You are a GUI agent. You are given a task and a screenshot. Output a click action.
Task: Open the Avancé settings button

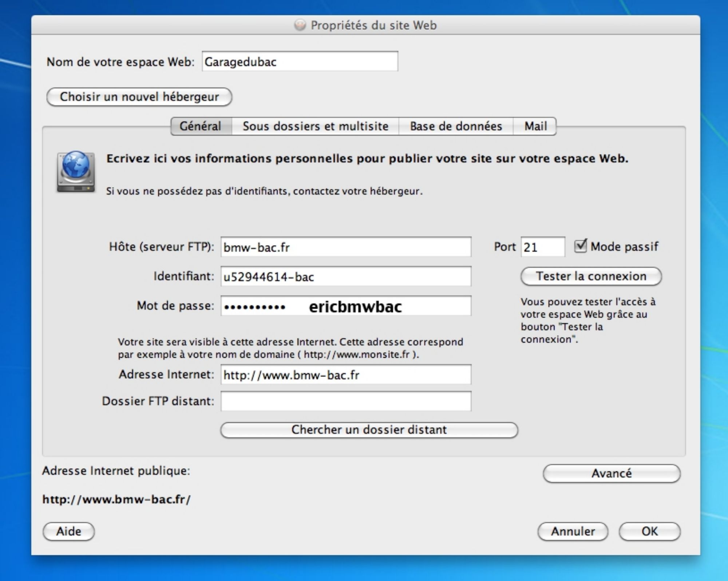[611, 473]
